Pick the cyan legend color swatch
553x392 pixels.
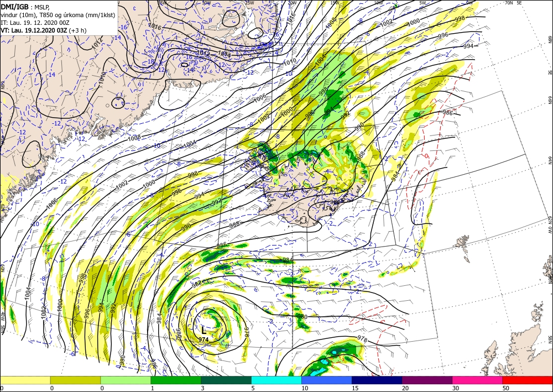point(276,380)
